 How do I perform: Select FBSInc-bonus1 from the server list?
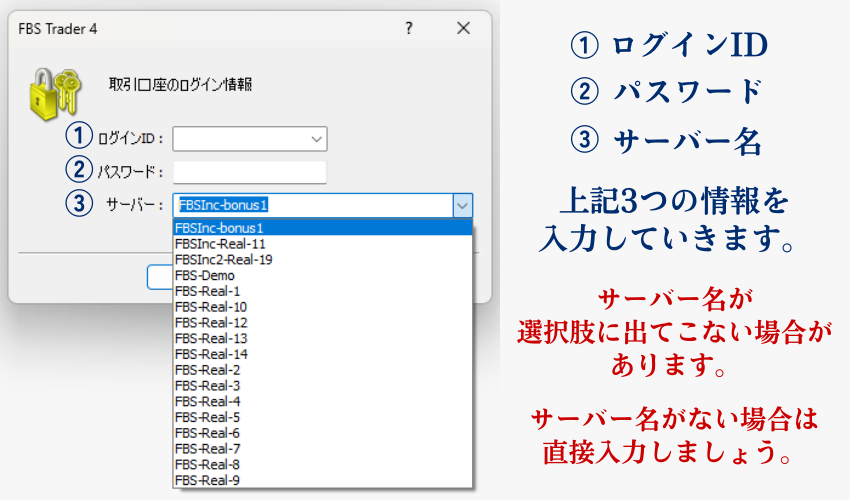tap(323, 228)
